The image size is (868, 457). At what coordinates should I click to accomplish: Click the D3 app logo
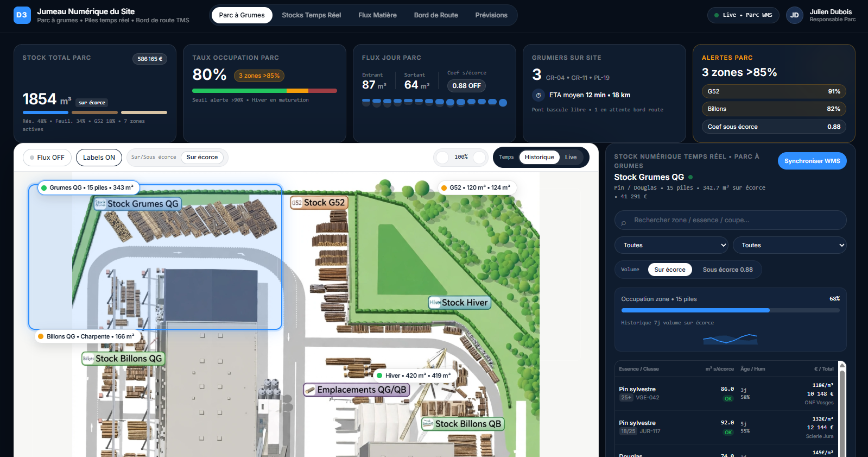[x=22, y=15]
